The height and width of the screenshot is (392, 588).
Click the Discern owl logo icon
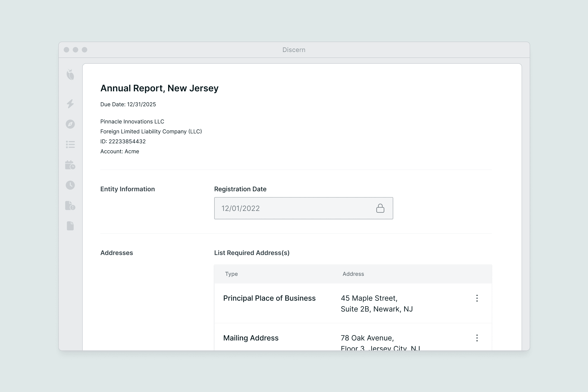point(70,75)
